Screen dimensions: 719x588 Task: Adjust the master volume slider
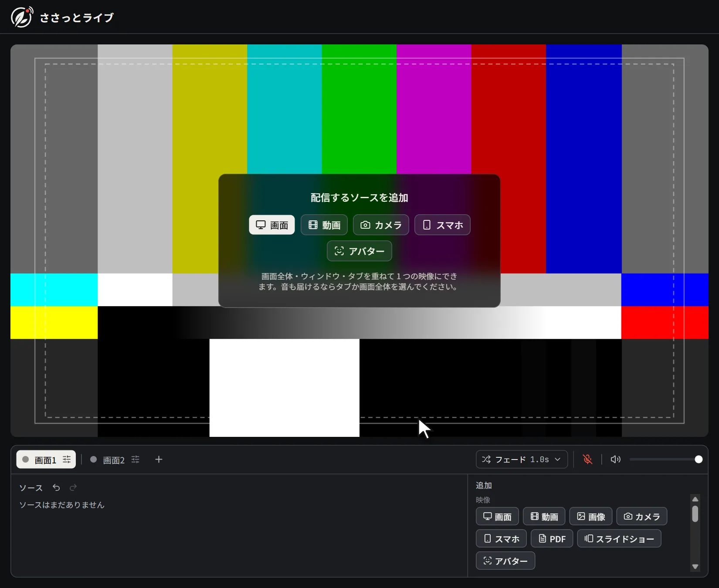[x=666, y=460]
